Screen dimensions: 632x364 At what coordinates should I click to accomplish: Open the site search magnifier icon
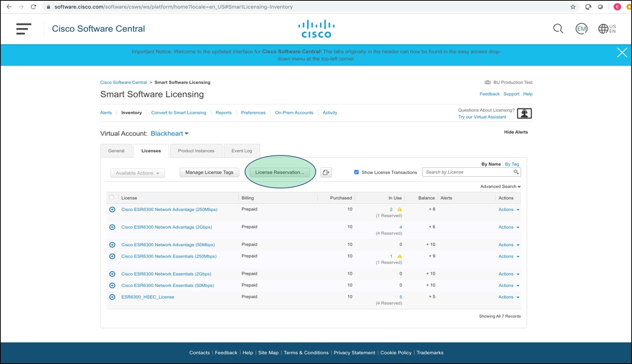(558, 29)
